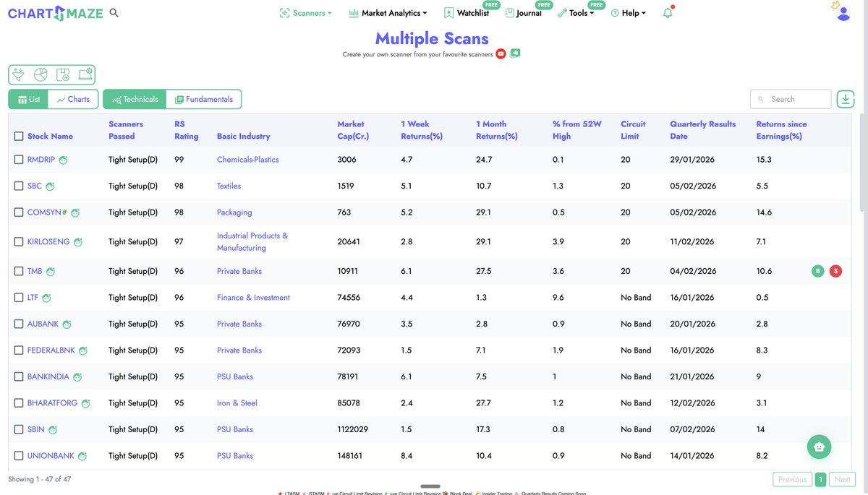Click the face icon next to UNIONBANK
This screenshot has height=495, width=868.
coord(82,456)
